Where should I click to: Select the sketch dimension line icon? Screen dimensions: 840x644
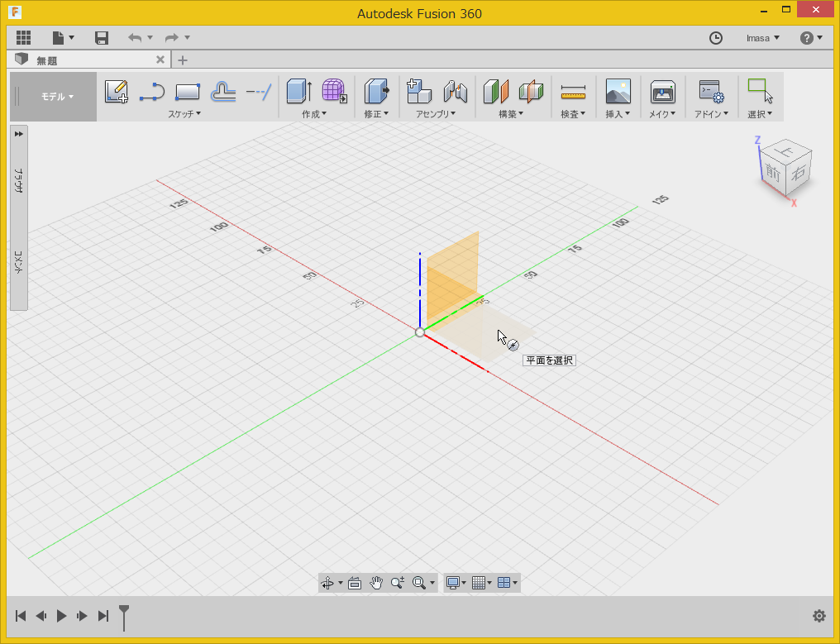(259, 92)
